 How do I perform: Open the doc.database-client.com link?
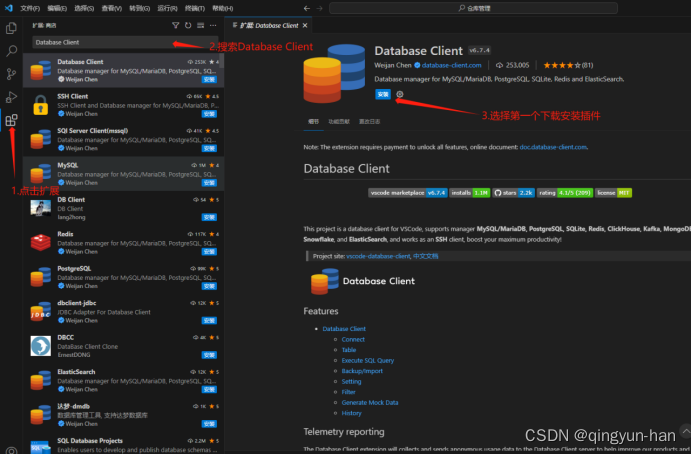click(553, 147)
